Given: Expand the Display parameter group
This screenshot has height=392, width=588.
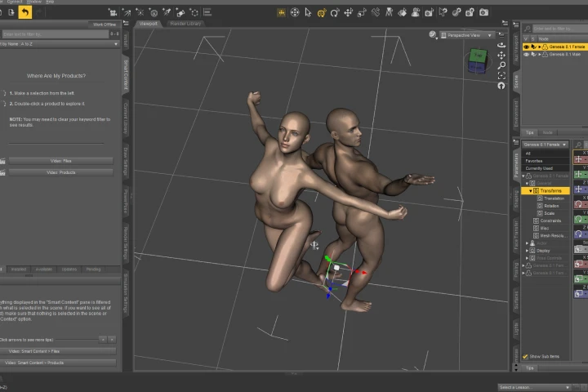Looking at the screenshot, I should coord(527,251).
